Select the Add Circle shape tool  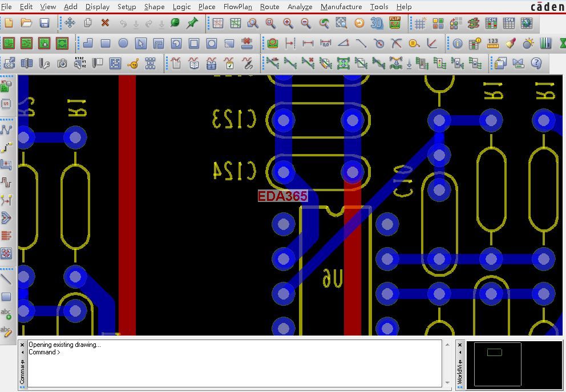[x=123, y=43]
